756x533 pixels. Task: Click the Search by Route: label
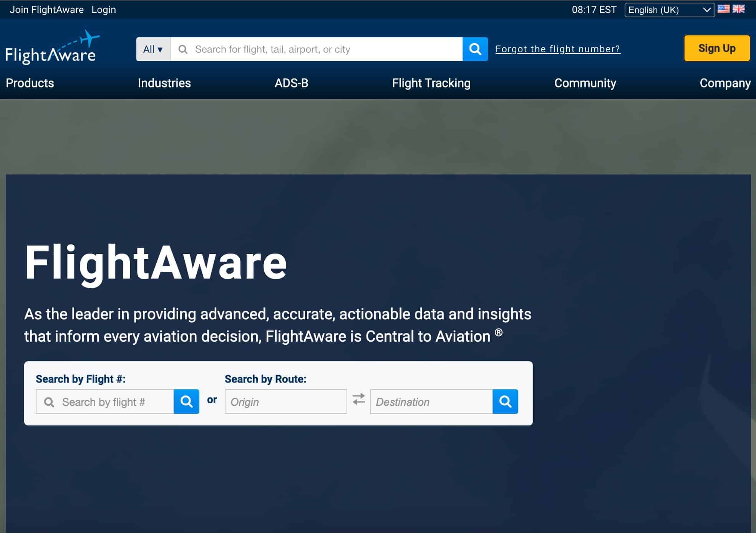(265, 379)
